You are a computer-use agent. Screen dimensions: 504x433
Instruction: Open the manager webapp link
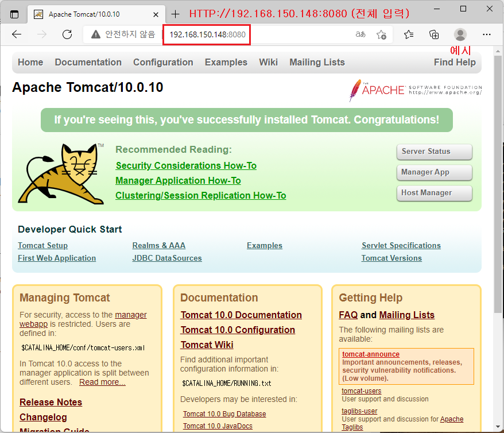click(x=131, y=315)
